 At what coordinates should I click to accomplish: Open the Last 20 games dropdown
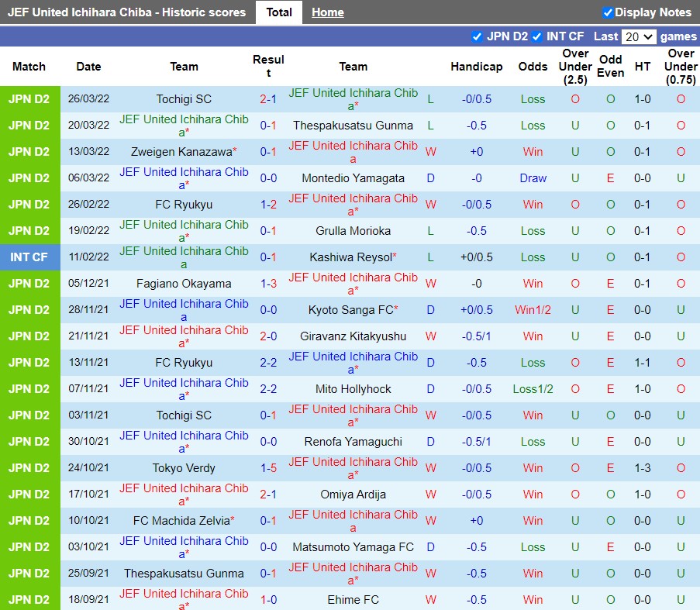(x=639, y=36)
